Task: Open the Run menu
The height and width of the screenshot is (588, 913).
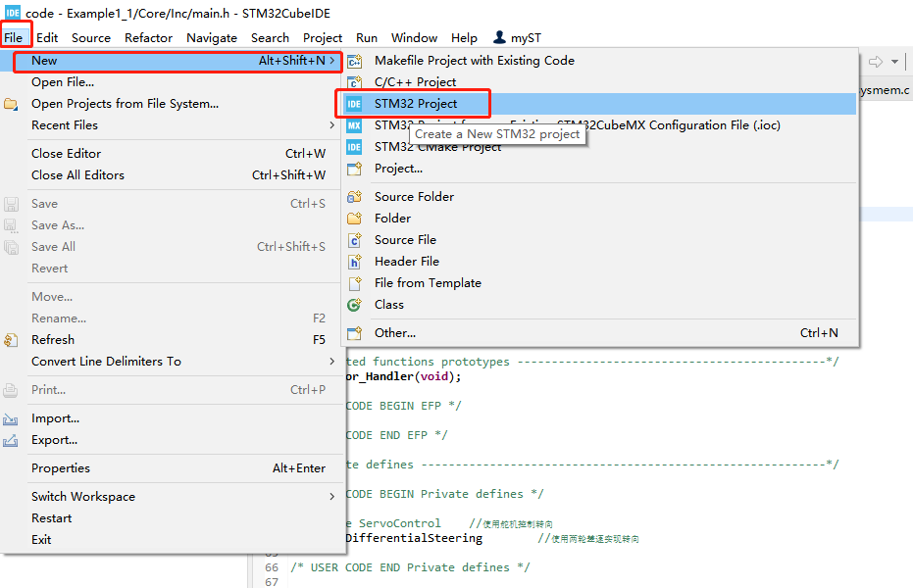Action: tap(367, 38)
